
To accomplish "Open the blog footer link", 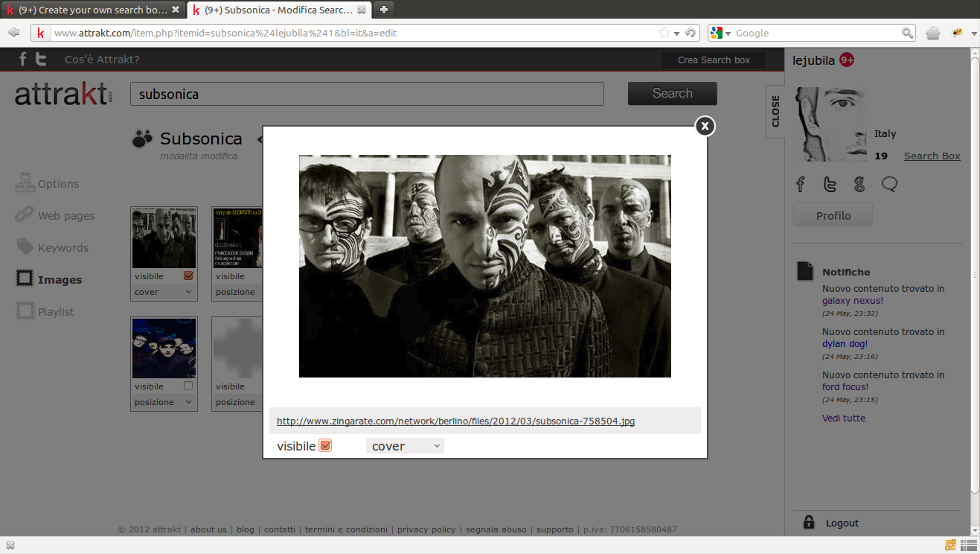I will 246,529.
